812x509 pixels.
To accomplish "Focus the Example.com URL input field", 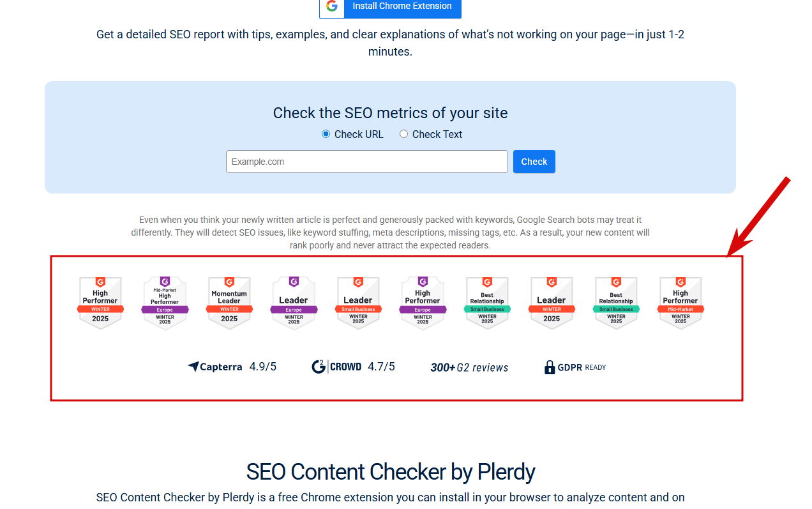I will (366, 162).
